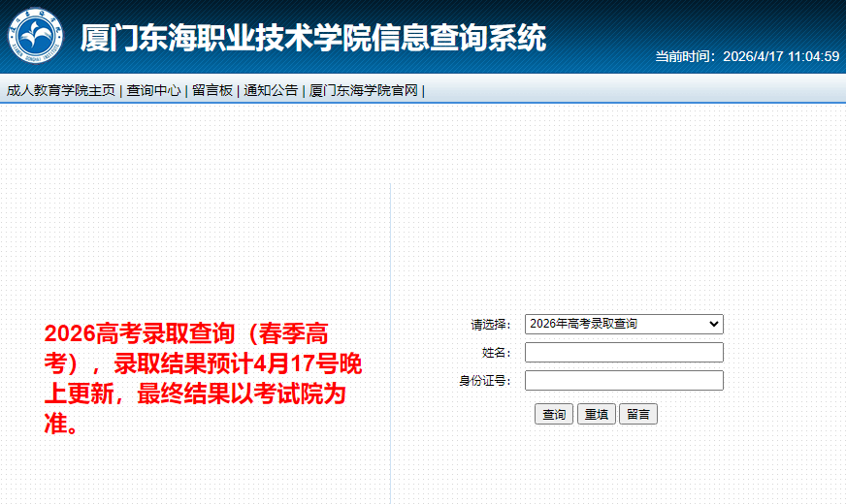
Task: Open the 留言板 navigation item
Action: [x=211, y=90]
